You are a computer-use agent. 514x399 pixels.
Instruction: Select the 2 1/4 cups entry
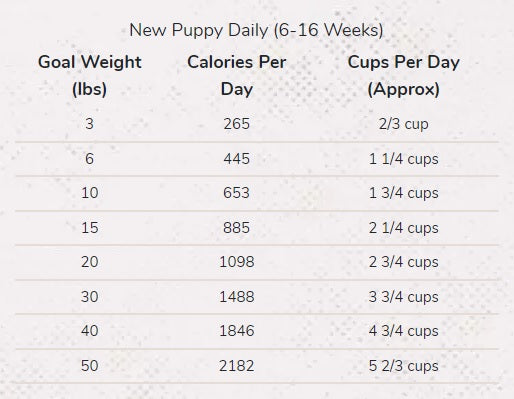pos(404,228)
